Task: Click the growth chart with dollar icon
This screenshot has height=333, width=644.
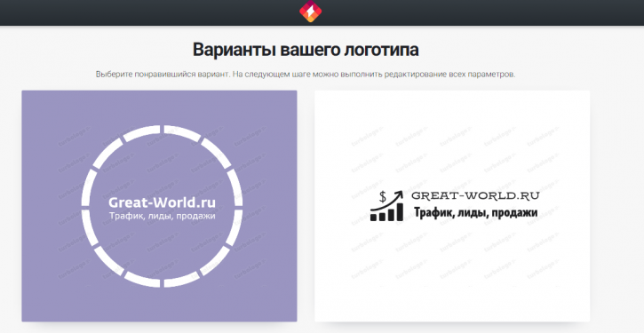Action: [386, 206]
